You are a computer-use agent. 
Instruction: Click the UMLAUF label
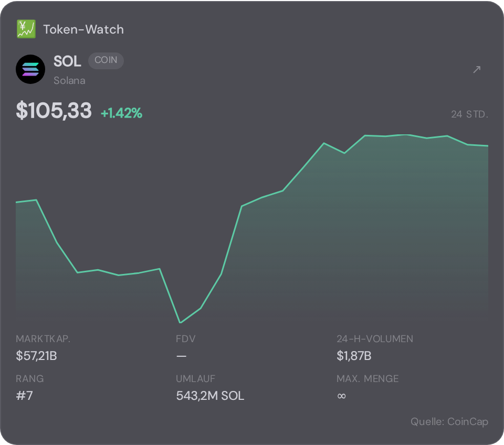tap(196, 378)
